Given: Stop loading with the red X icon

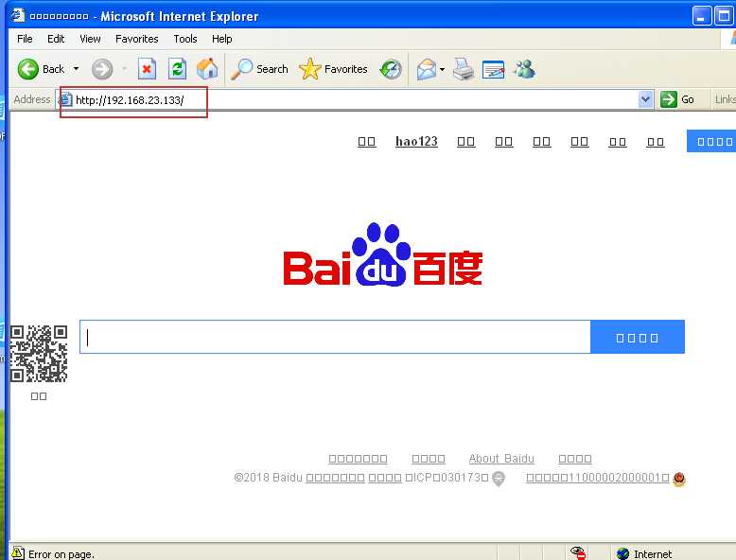Looking at the screenshot, I should point(147,69).
